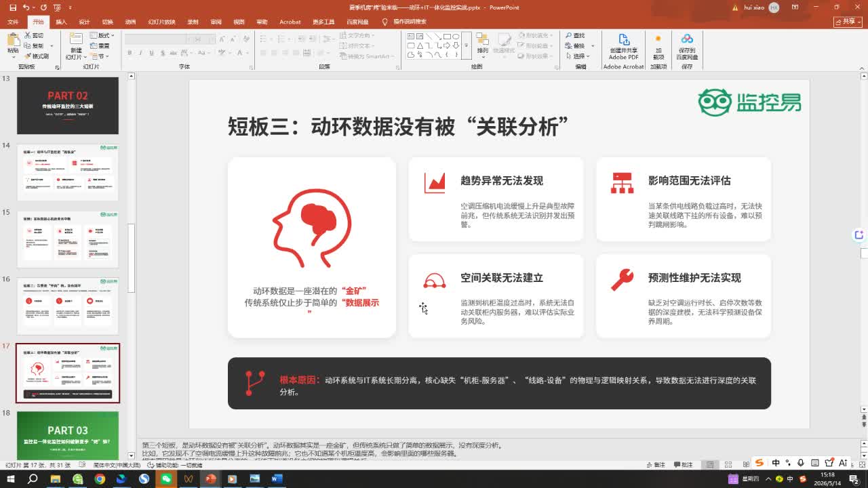Click the Save icon in quick access toolbar

(13, 7)
